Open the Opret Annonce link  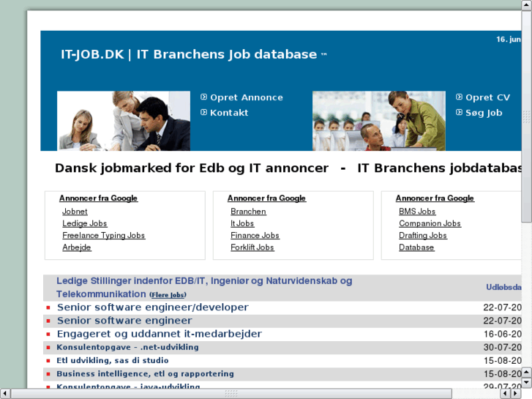click(247, 97)
